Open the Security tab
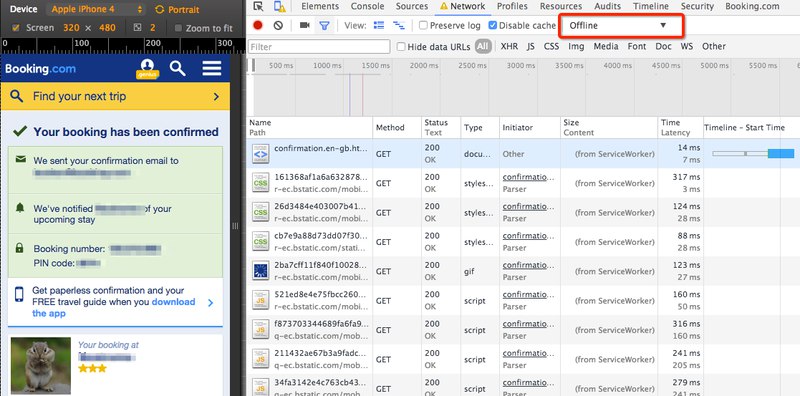 tap(697, 7)
